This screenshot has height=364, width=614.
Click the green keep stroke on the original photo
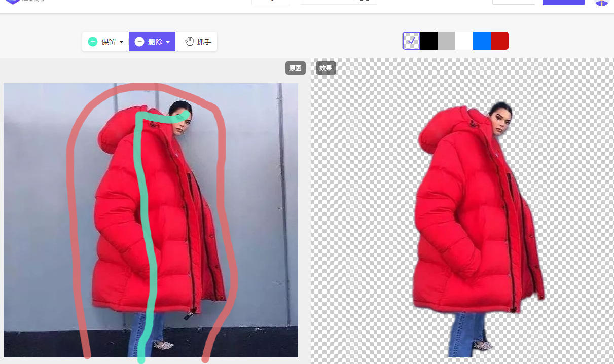(143, 203)
